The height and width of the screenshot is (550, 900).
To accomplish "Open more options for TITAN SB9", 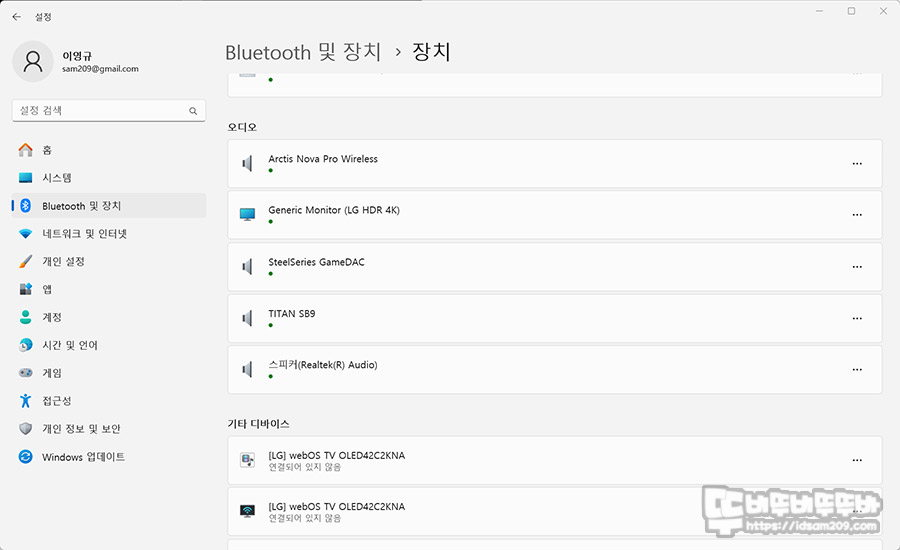I will click(x=857, y=318).
